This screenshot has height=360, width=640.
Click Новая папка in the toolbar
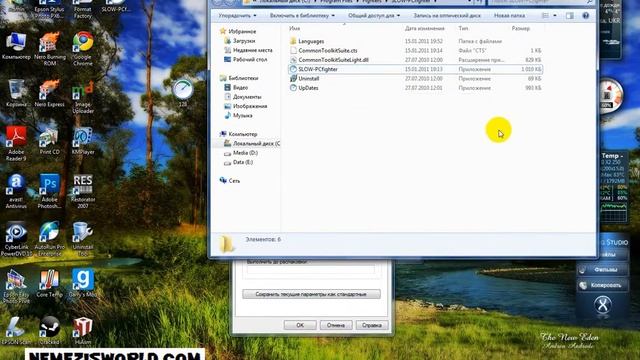(x=509, y=16)
